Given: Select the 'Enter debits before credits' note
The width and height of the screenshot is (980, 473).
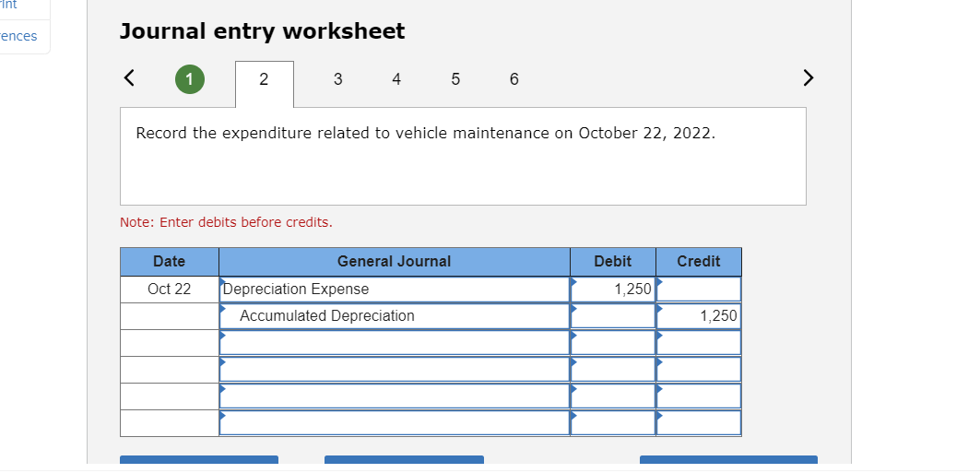Looking at the screenshot, I should pos(226,222).
